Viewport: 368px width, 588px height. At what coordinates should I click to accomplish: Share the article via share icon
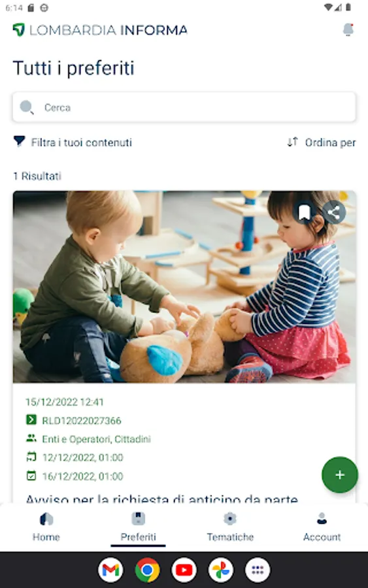[x=333, y=212]
